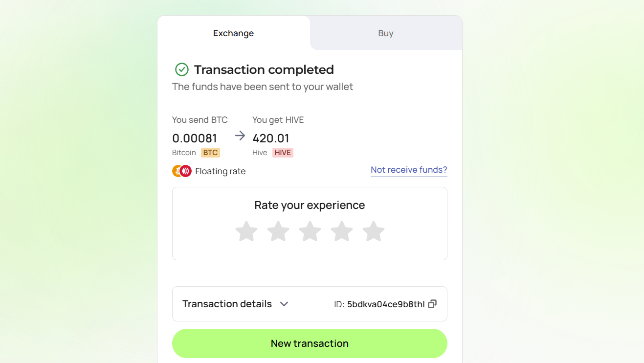Click the HIVE ticker badge
The width and height of the screenshot is (644, 363).
tap(283, 153)
